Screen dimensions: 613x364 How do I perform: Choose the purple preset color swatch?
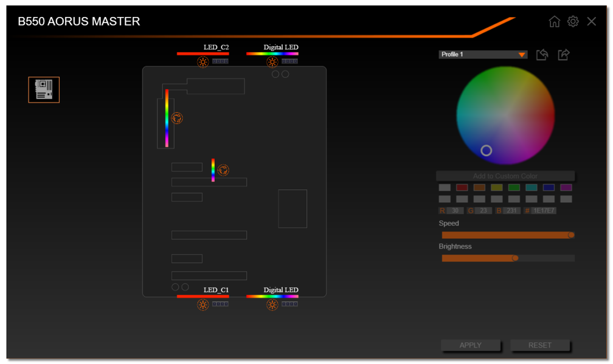[566, 187]
